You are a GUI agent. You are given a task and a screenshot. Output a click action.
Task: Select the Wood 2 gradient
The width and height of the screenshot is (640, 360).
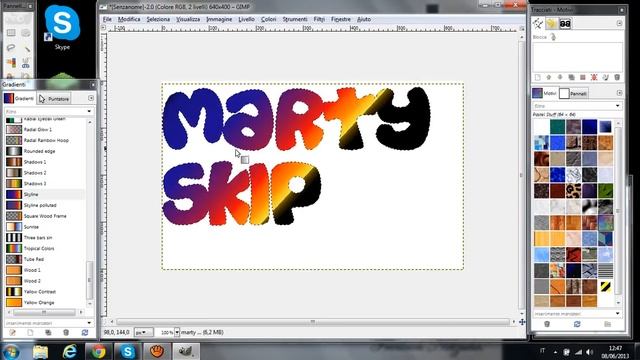coord(45,281)
